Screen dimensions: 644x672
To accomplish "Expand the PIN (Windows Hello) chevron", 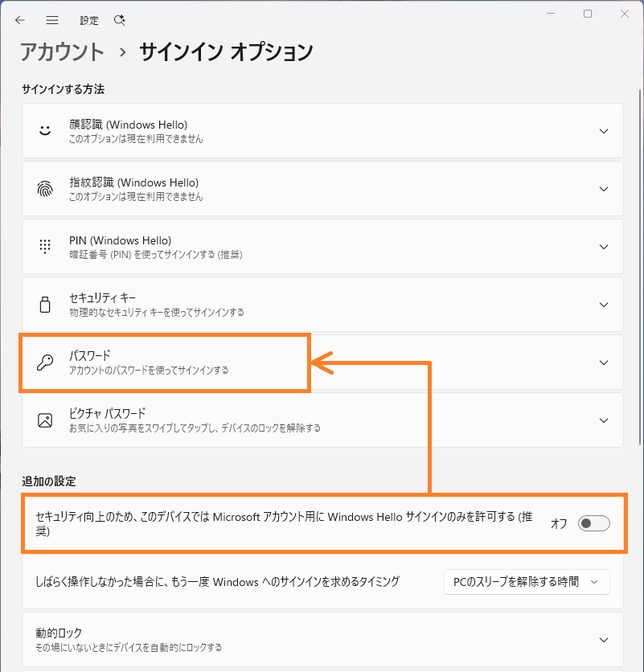I will tap(604, 247).
